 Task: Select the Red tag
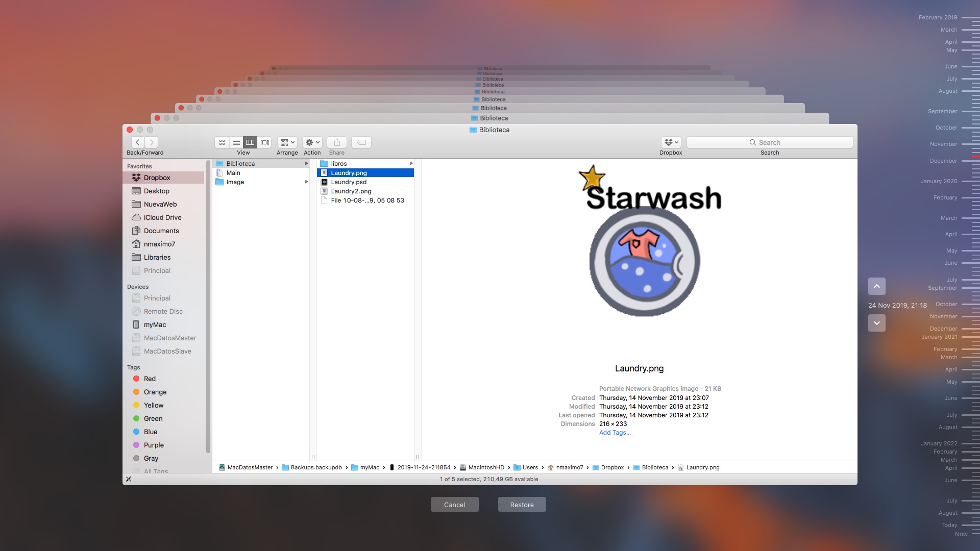click(x=150, y=379)
